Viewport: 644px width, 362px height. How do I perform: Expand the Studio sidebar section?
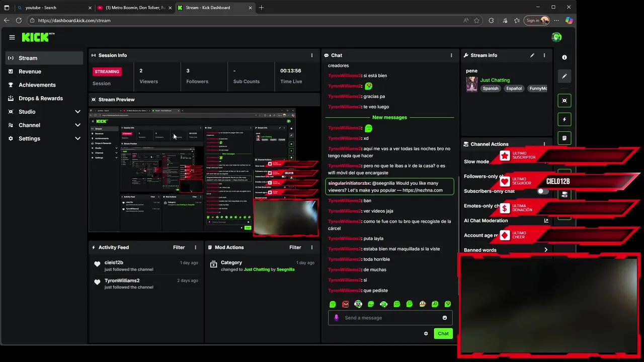click(77, 112)
